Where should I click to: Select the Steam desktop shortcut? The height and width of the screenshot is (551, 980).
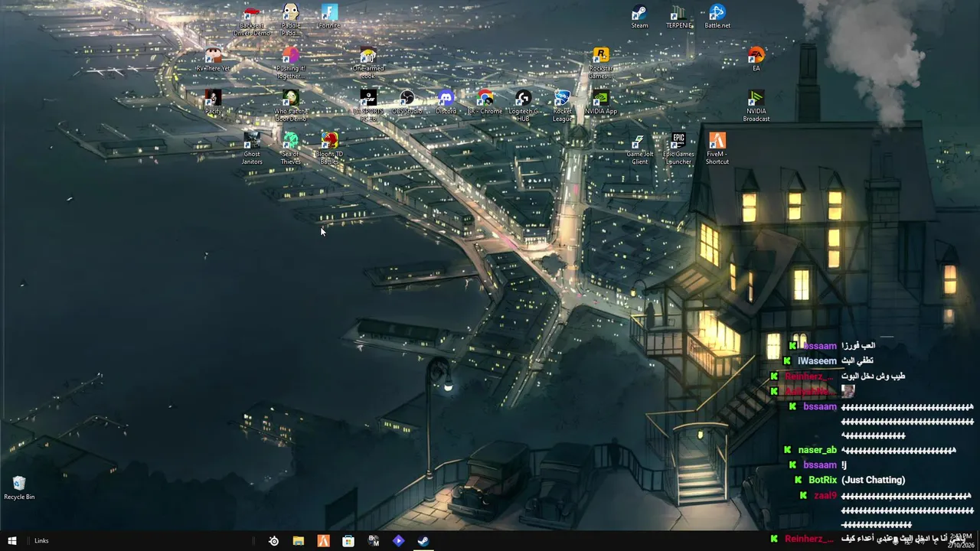pos(639,17)
